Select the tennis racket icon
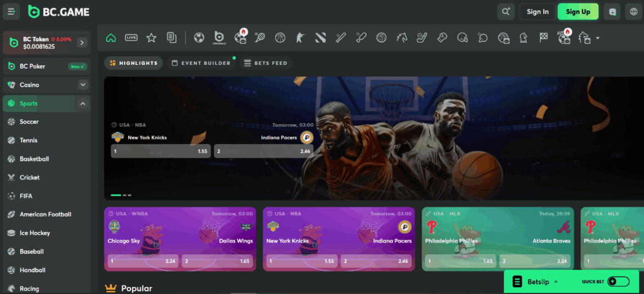Screen dimensions: 644x294 pos(260,38)
